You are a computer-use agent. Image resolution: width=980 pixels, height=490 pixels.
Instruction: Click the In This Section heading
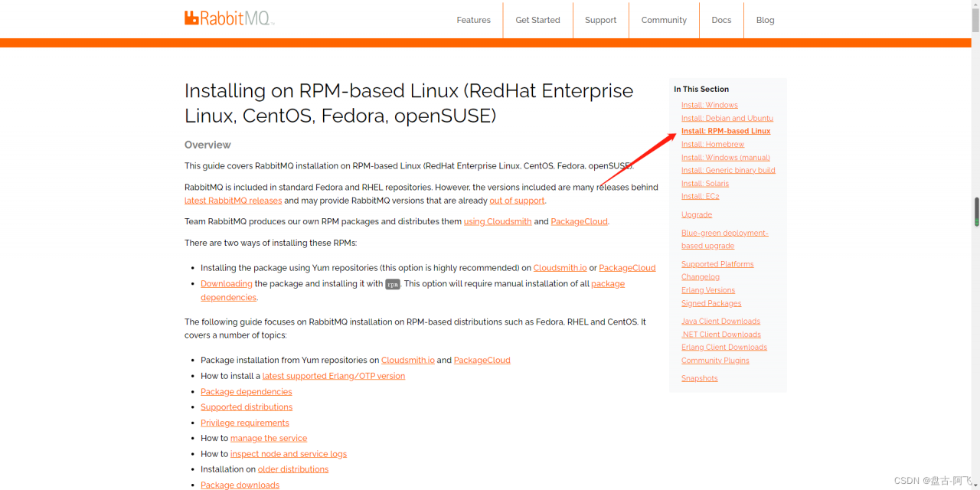pos(701,89)
